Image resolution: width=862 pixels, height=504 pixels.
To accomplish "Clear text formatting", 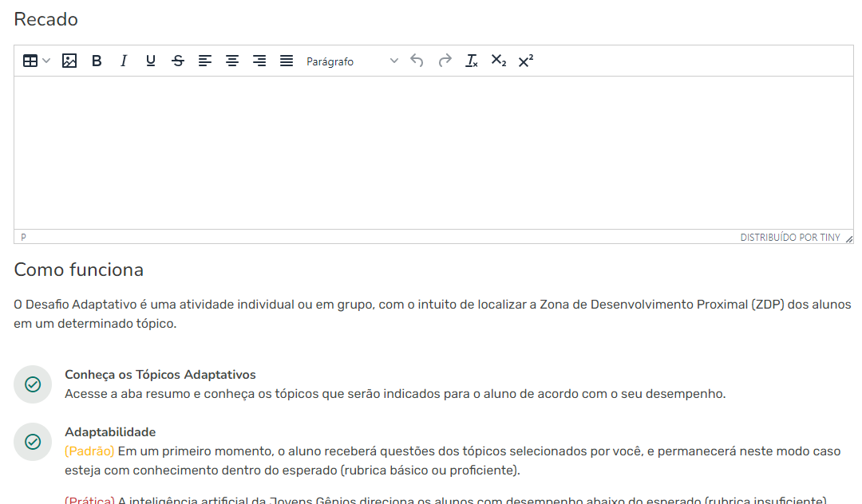I will tap(472, 61).
